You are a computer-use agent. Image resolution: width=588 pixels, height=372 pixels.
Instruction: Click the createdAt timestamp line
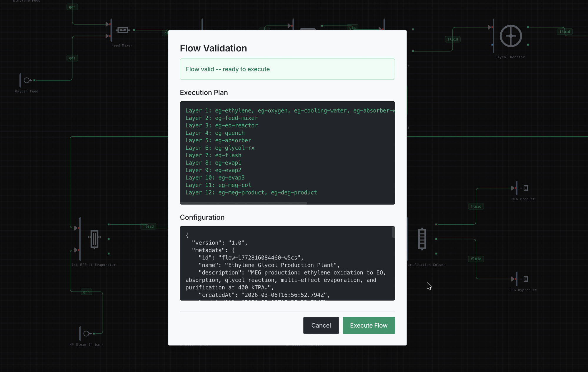264,295
